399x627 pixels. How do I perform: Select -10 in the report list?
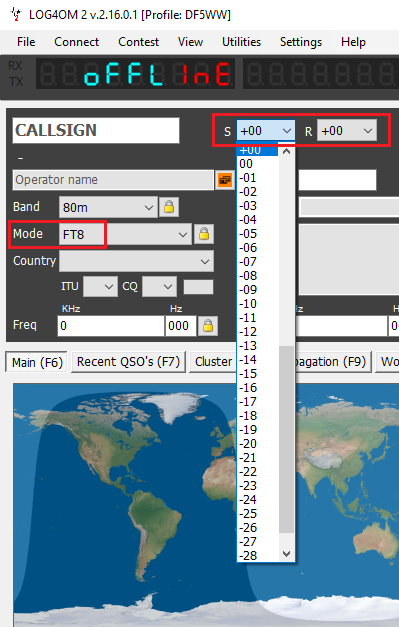(x=258, y=304)
